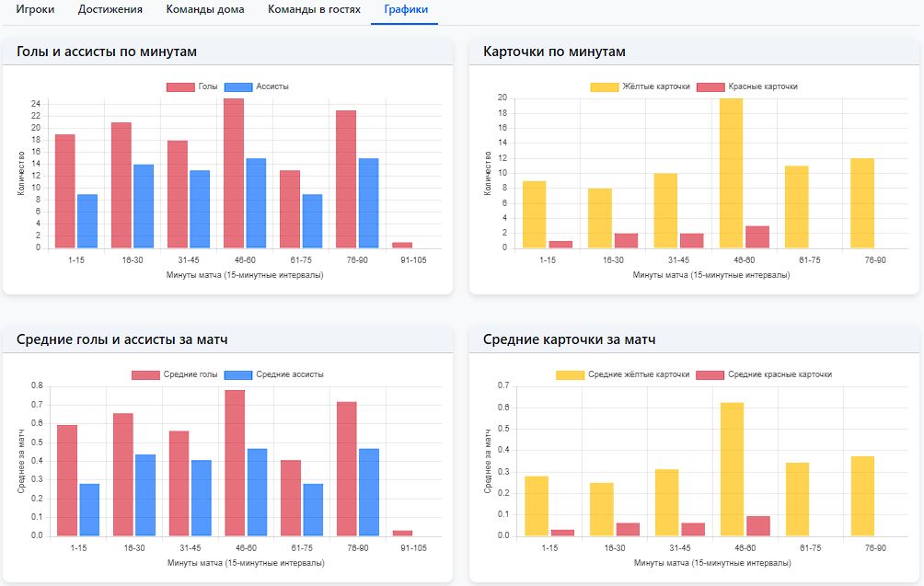
Task: Open the Игроки tab
Action: [35, 10]
